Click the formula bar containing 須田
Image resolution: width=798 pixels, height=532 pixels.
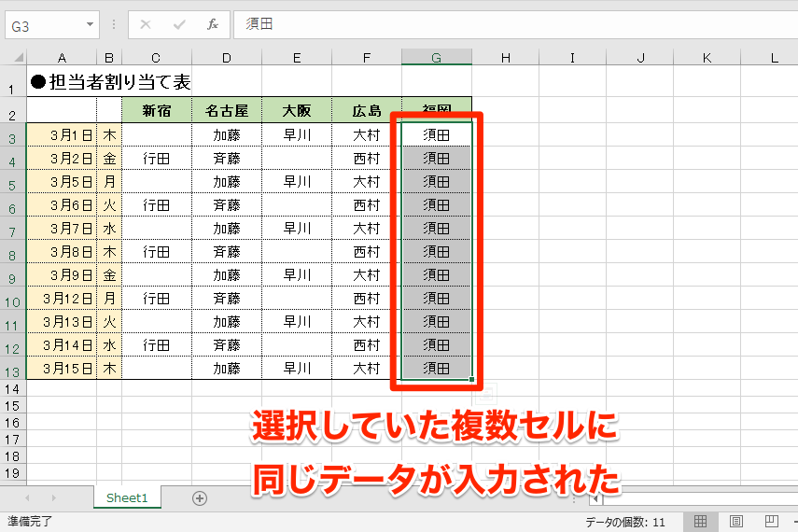pos(513,24)
